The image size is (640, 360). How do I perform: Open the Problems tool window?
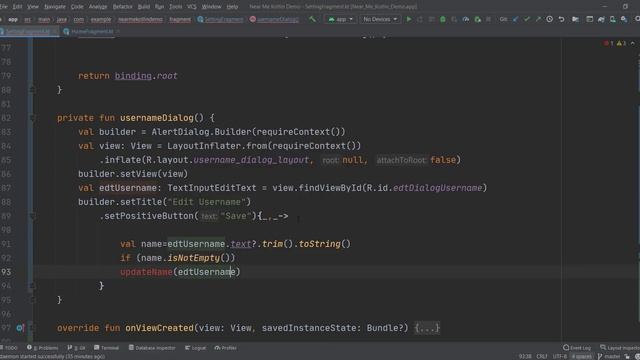[43, 348]
